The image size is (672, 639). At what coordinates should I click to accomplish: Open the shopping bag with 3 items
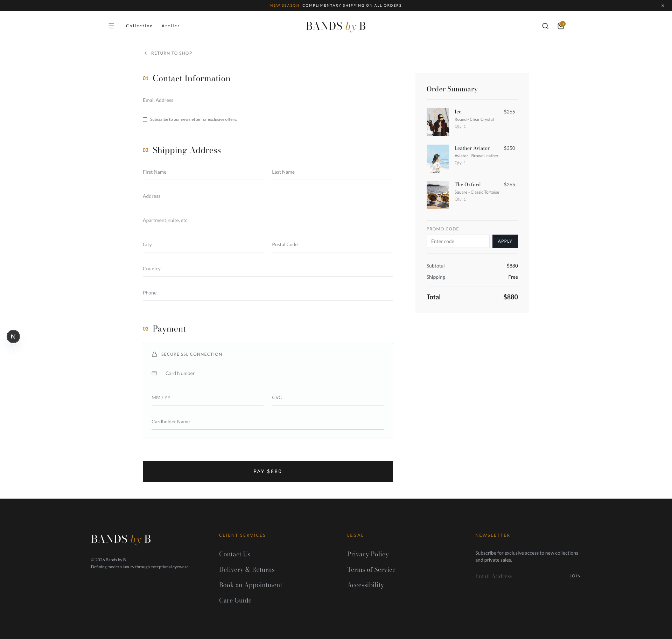pos(560,26)
